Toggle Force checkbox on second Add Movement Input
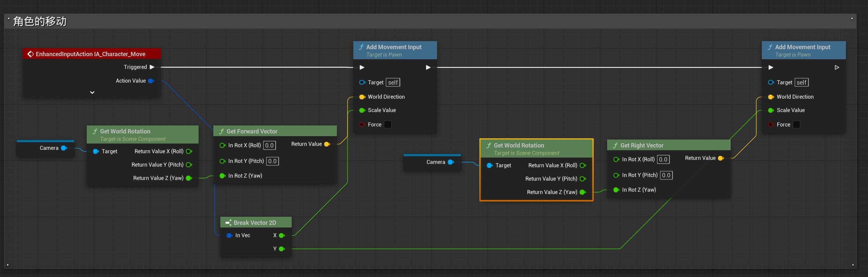This screenshot has height=277, width=868. [x=797, y=124]
